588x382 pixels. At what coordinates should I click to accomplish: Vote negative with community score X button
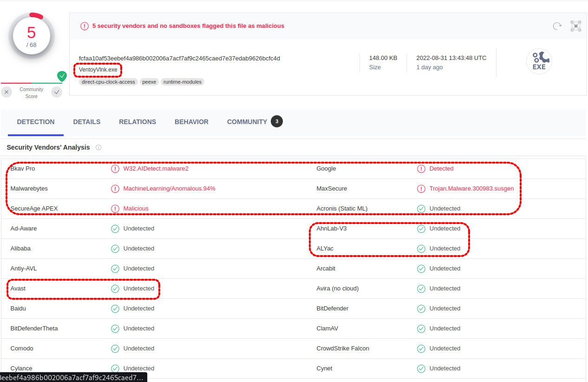point(7,92)
